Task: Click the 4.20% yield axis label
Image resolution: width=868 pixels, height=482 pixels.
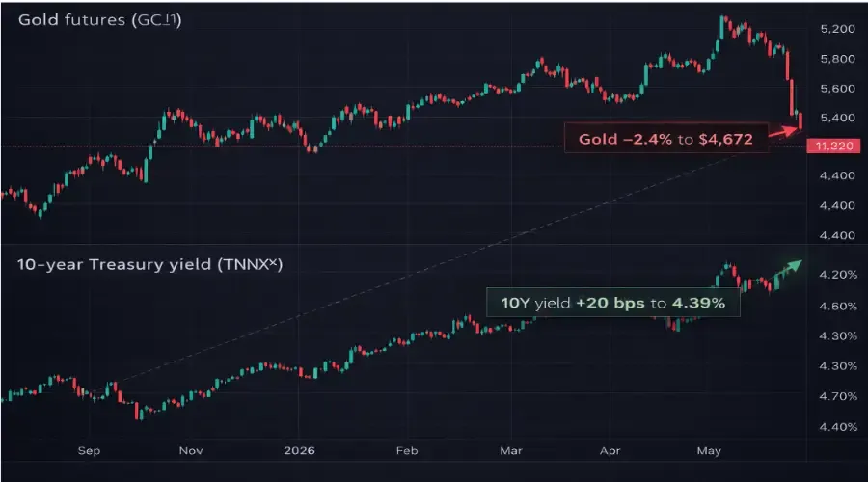Action: coord(837,275)
